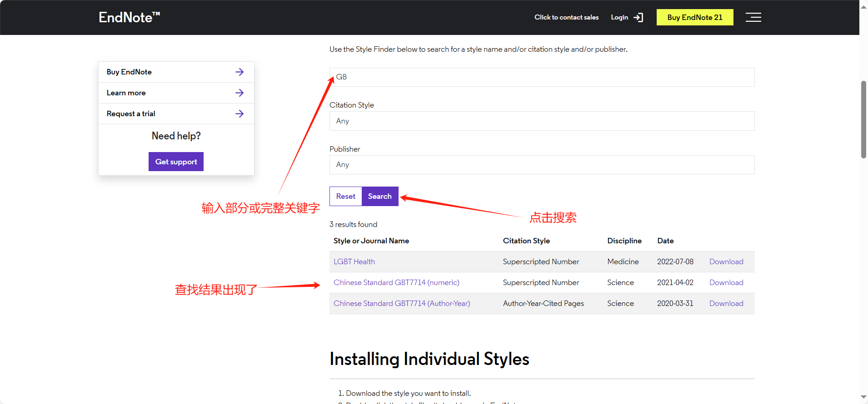Screen dimensions: 868x404
Task: Click the date 2022-07-08
Action: tap(675, 261)
